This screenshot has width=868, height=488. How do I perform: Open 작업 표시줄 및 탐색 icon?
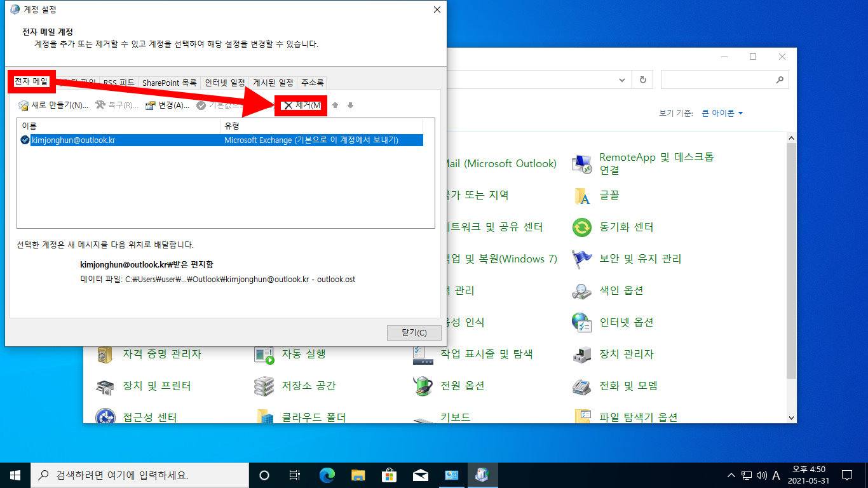[423, 355]
